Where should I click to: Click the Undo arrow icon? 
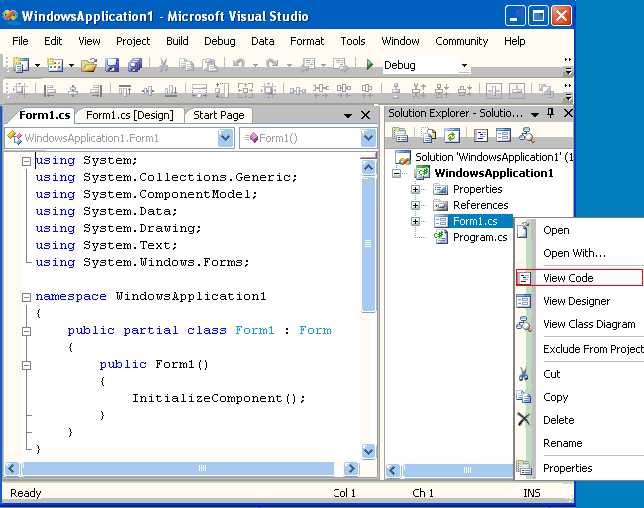[x=239, y=64]
